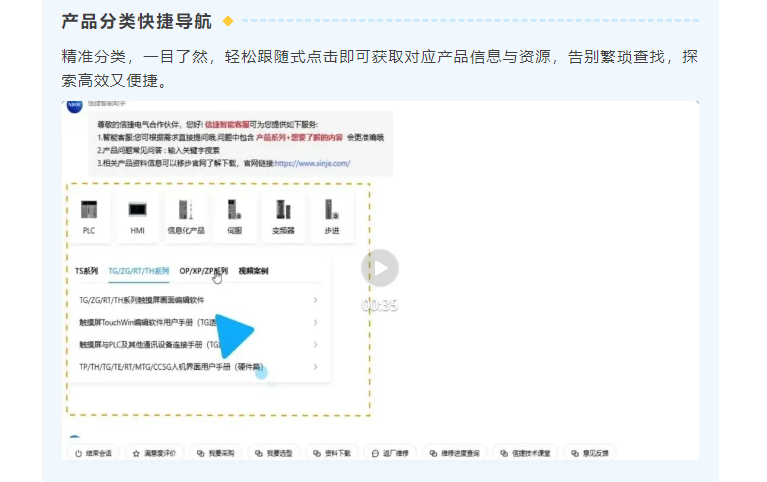Open the 资料下载 quick action
The image size is (767, 482).
[x=332, y=453]
